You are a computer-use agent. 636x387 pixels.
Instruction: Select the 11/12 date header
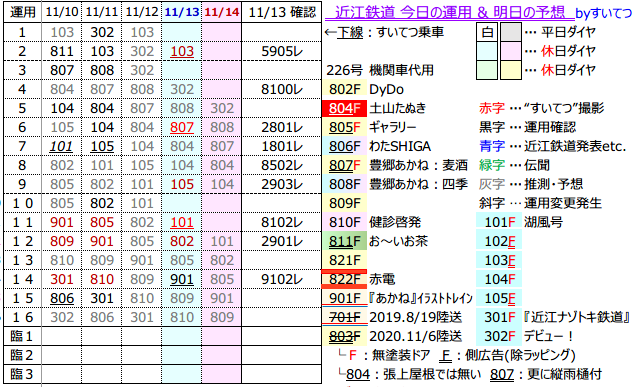(142, 12)
